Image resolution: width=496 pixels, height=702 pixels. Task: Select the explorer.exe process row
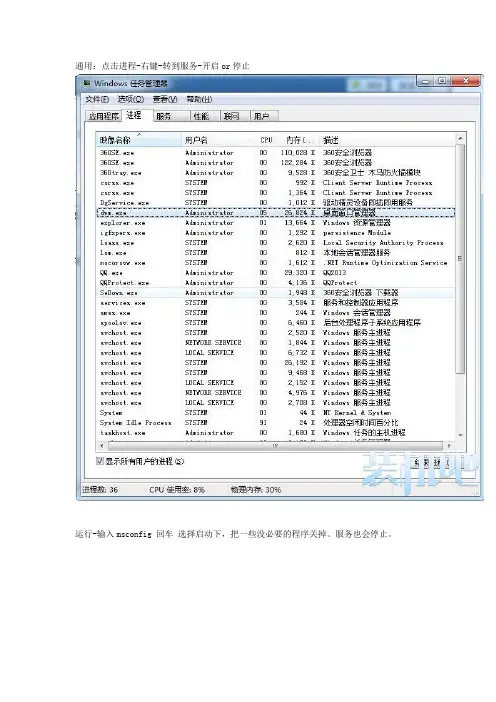click(x=276, y=223)
